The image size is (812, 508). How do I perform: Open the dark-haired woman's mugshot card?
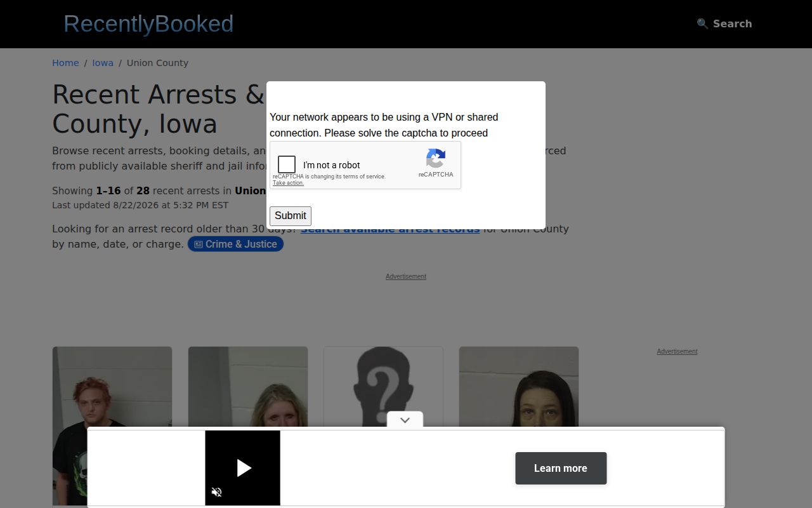click(519, 387)
